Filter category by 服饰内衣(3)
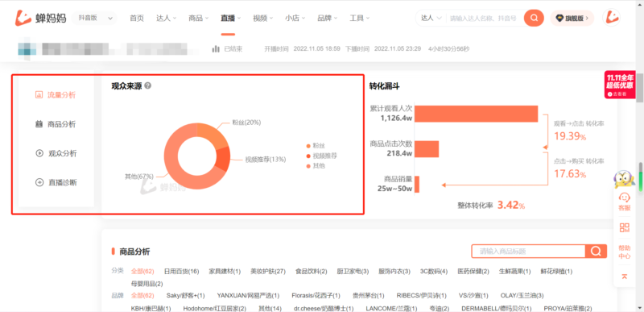The image size is (644, 312). click(394, 272)
